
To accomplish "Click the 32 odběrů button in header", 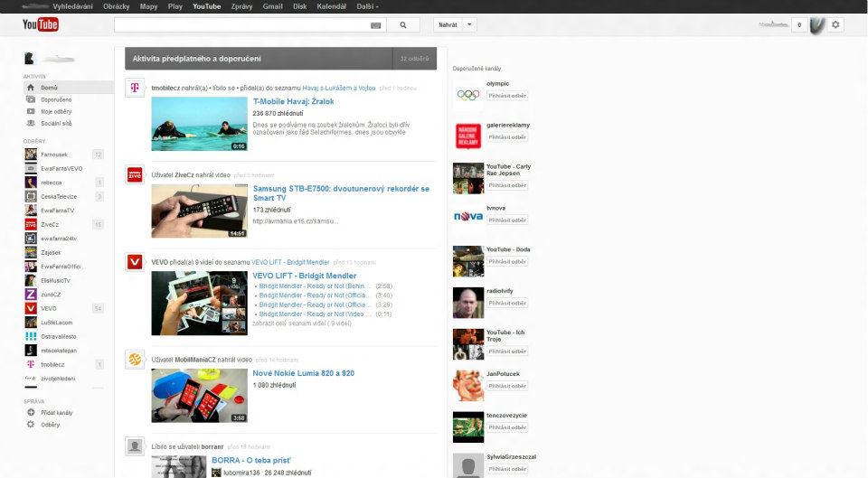I will click(x=414, y=59).
